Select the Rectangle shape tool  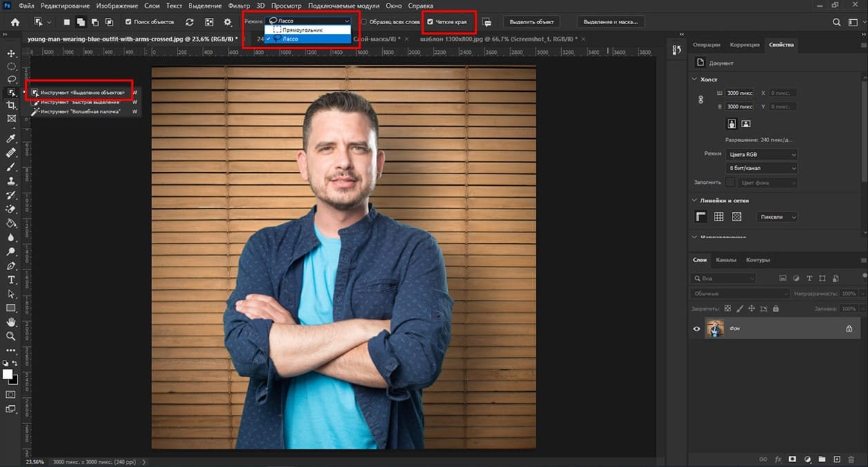(11, 307)
